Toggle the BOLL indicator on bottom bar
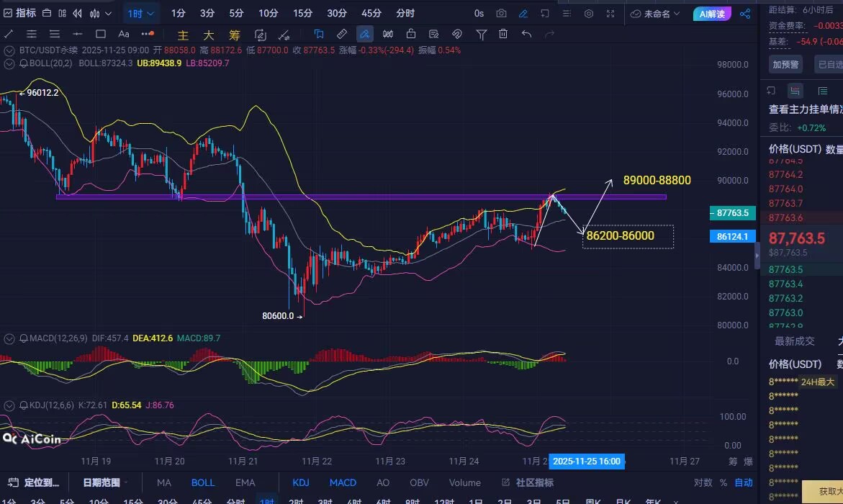 (203, 482)
